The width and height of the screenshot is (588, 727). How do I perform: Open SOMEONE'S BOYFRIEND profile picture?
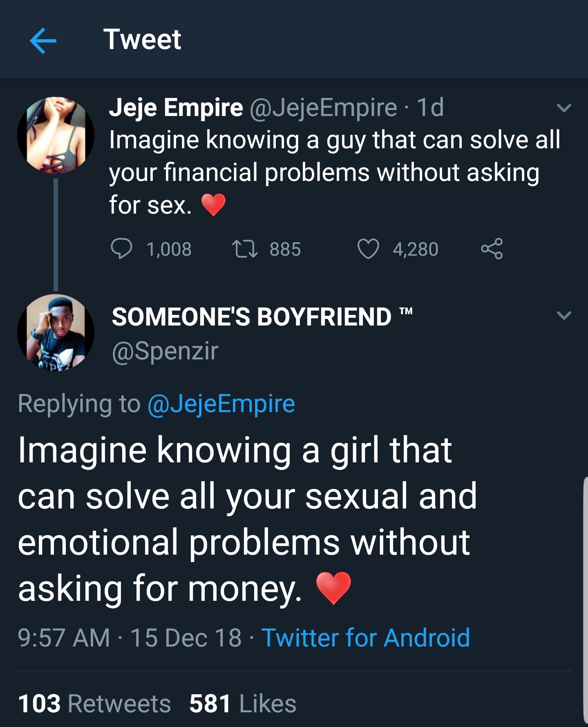(x=56, y=332)
